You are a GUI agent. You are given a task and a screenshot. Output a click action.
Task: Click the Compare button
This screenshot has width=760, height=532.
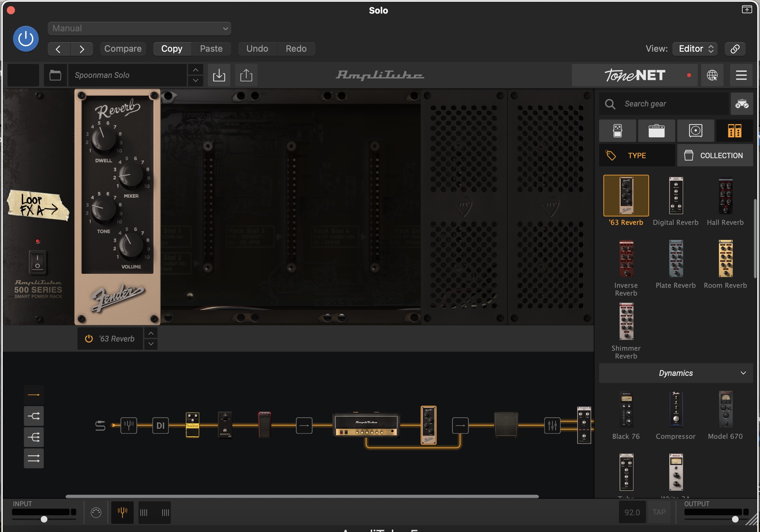tap(123, 49)
